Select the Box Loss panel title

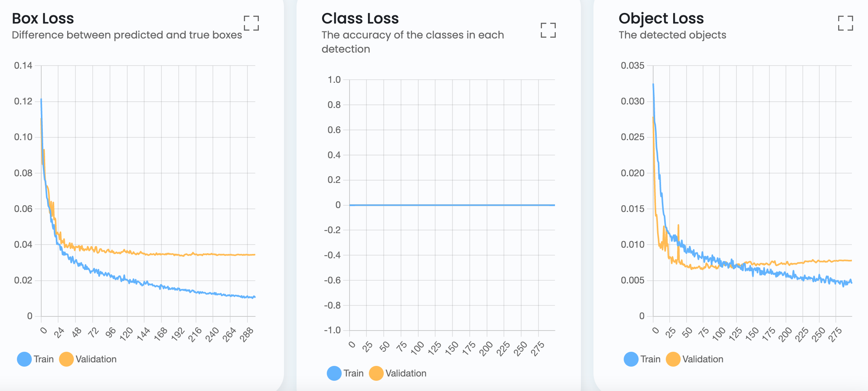point(42,18)
